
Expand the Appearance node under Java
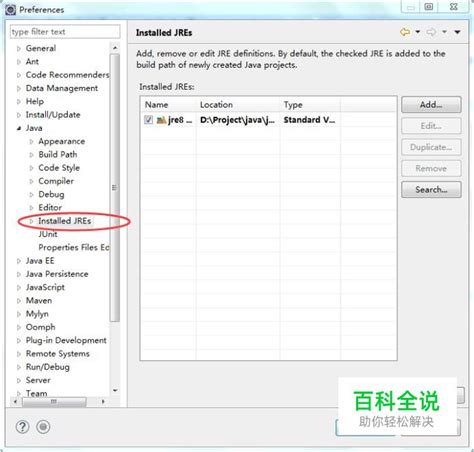tap(31, 142)
